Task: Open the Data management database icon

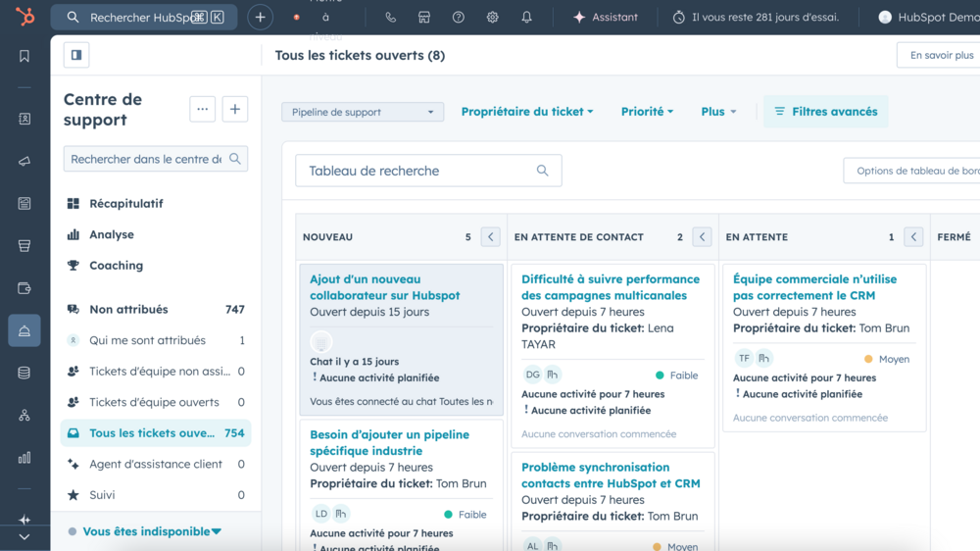Action: (24, 374)
